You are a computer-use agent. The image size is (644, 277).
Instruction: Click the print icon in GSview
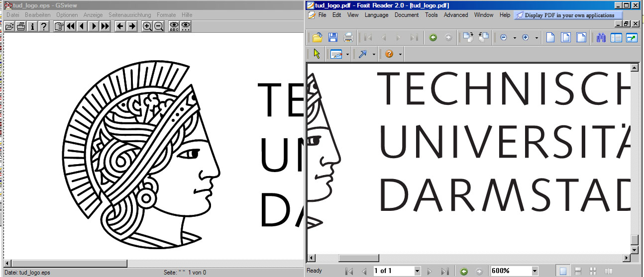point(20,26)
